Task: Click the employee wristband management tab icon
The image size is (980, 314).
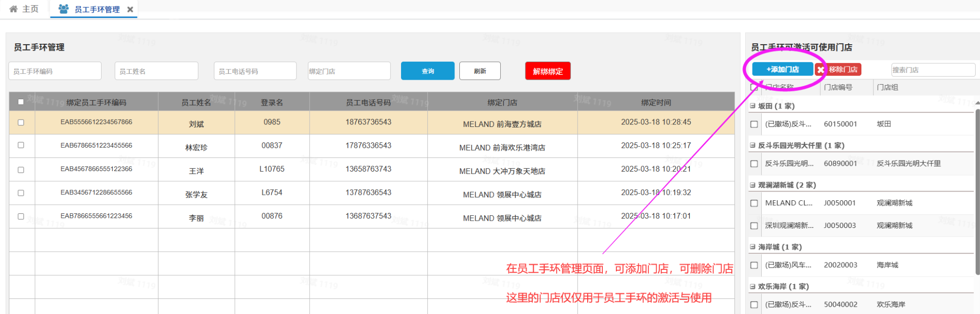Action: [x=63, y=9]
